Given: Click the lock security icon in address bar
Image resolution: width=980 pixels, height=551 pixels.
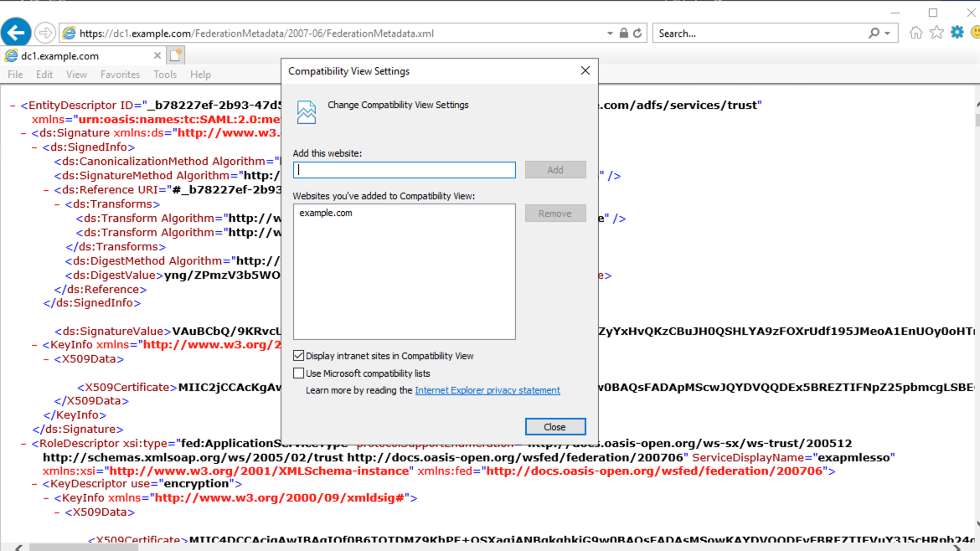Looking at the screenshot, I should coord(624,33).
